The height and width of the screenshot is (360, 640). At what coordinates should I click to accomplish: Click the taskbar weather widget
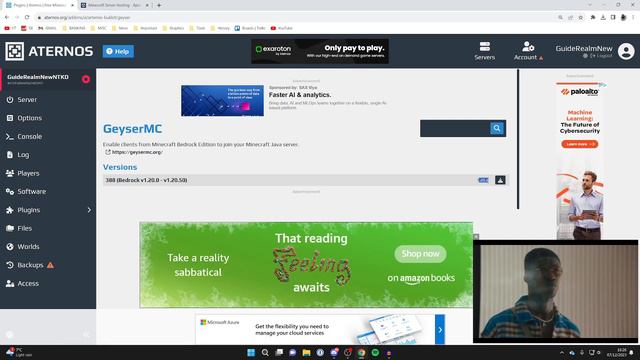pos(18,352)
